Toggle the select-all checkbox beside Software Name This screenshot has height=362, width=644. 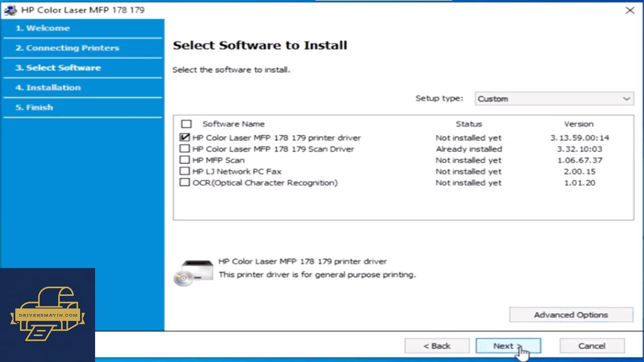coord(186,124)
